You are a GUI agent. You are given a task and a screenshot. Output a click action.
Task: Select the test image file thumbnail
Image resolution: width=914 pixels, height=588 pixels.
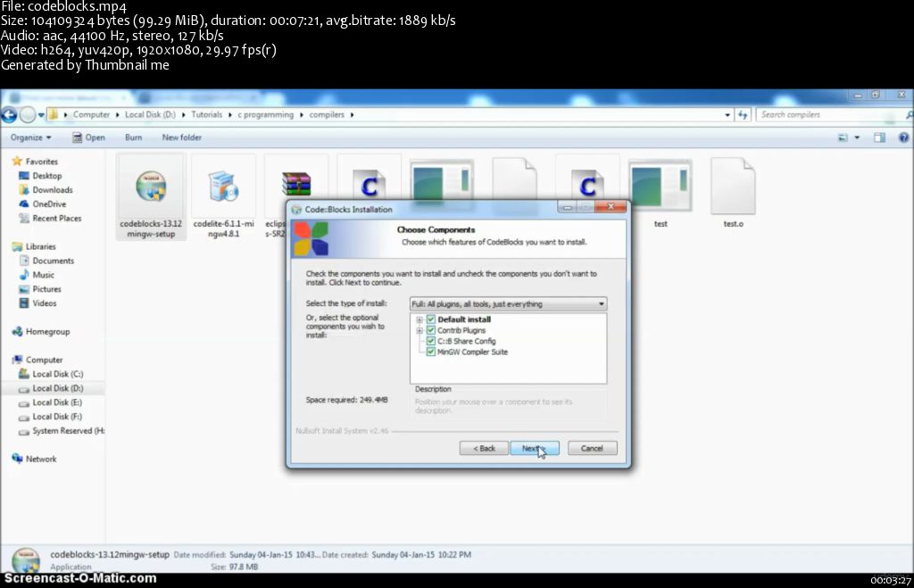(661, 186)
